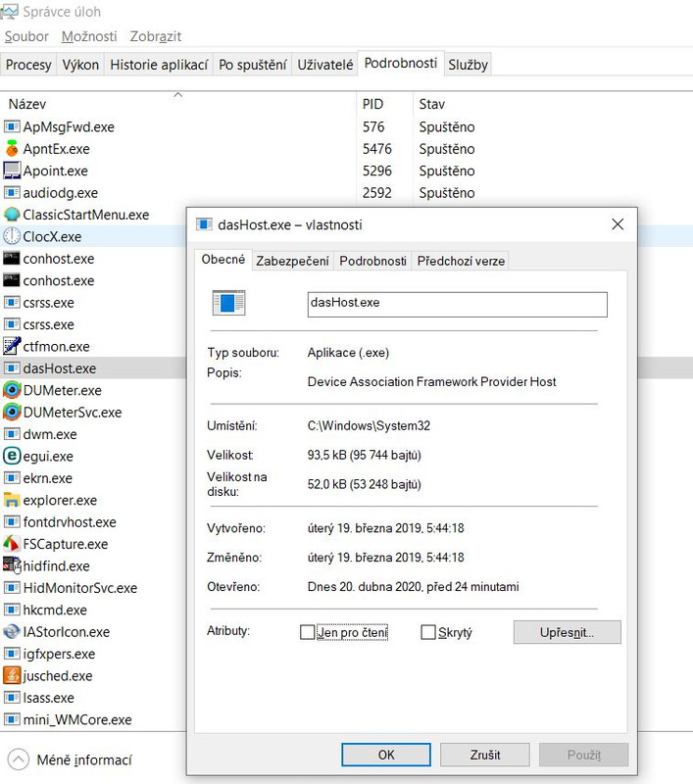693x784 pixels.
Task: Click the igfxpers.exe process icon
Action: click(12, 654)
